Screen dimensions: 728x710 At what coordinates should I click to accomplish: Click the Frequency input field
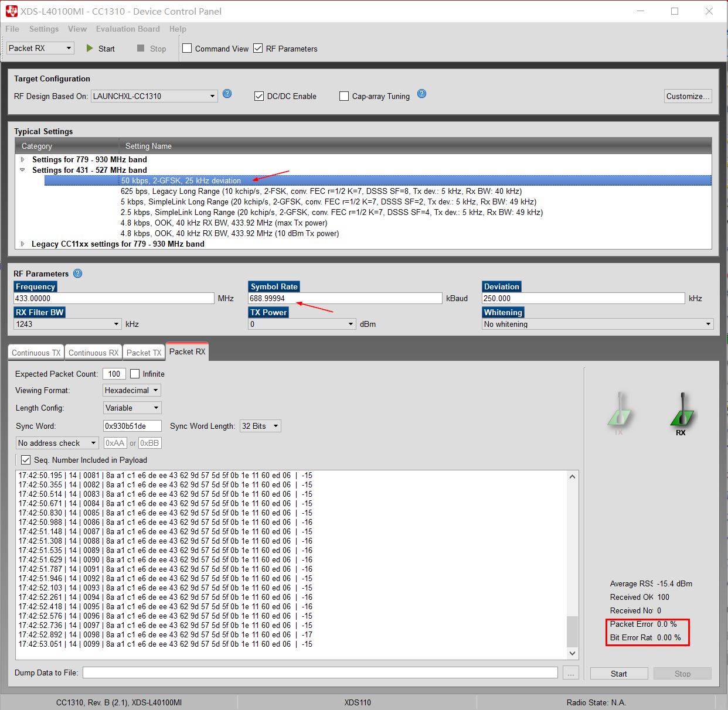pyautogui.click(x=114, y=298)
